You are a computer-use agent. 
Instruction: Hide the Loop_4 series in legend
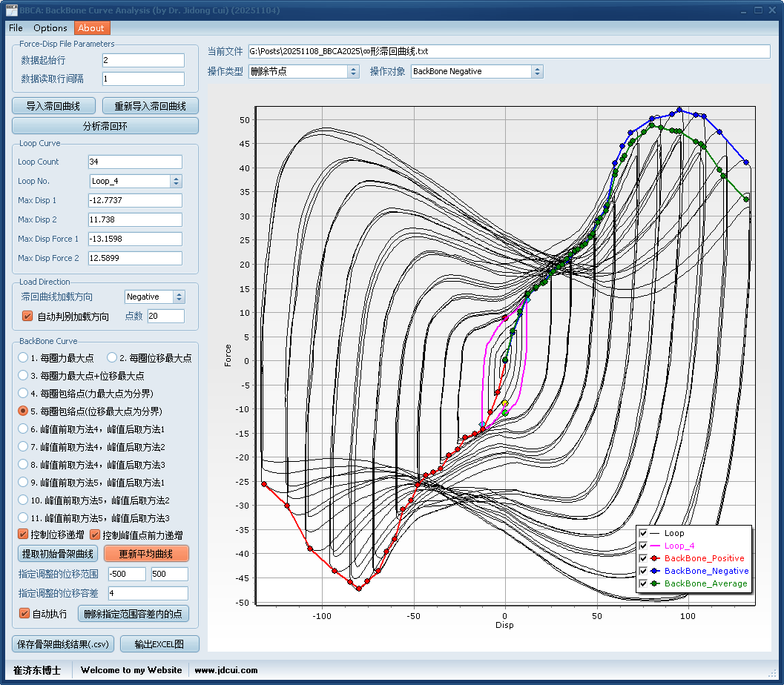(643, 546)
